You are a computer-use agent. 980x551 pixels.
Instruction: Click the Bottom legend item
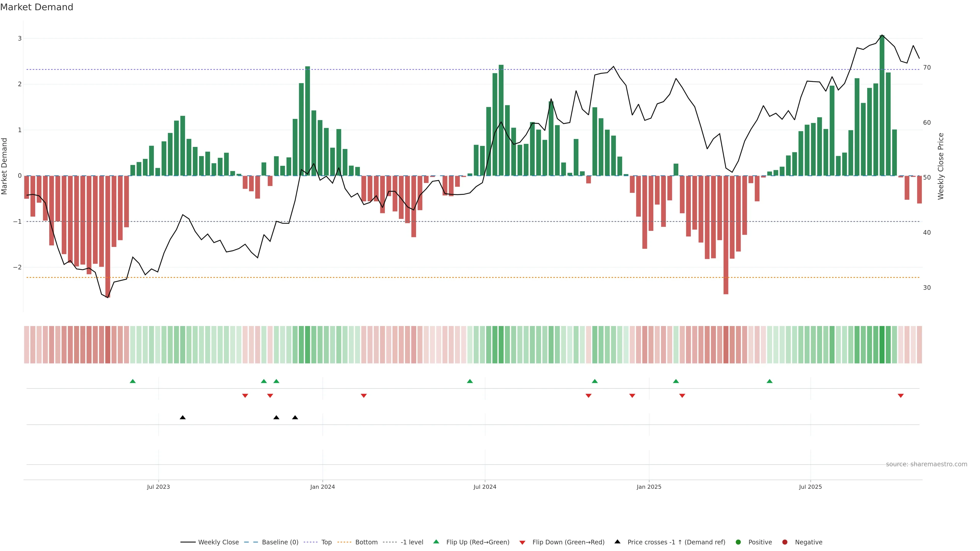(x=366, y=542)
